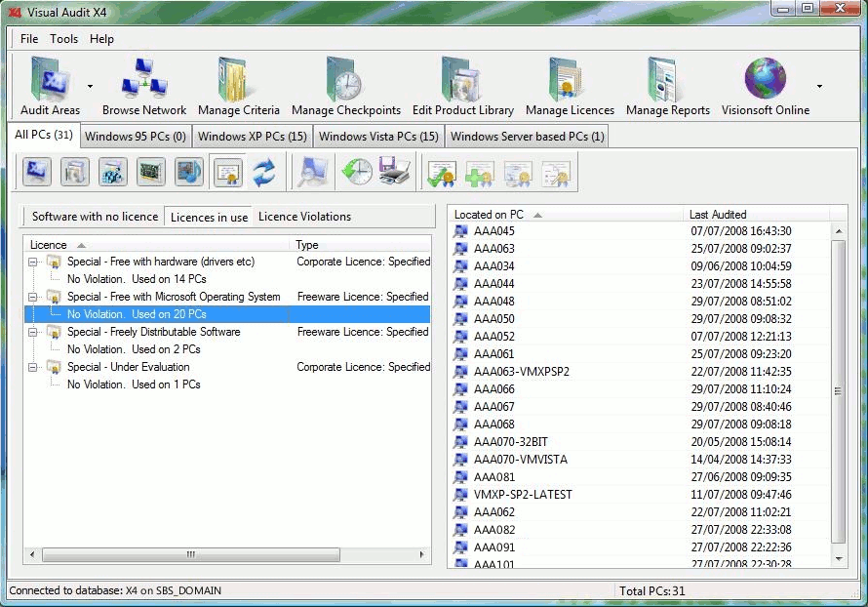Click PC list scroll down arrow
The width and height of the screenshot is (868, 607).
tap(839, 559)
